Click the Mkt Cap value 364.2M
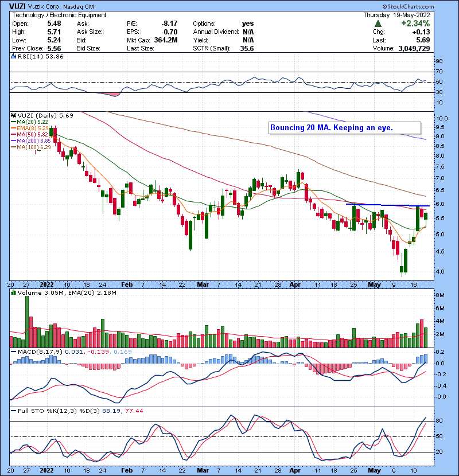This screenshot has height=476, width=459. point(166,40)
